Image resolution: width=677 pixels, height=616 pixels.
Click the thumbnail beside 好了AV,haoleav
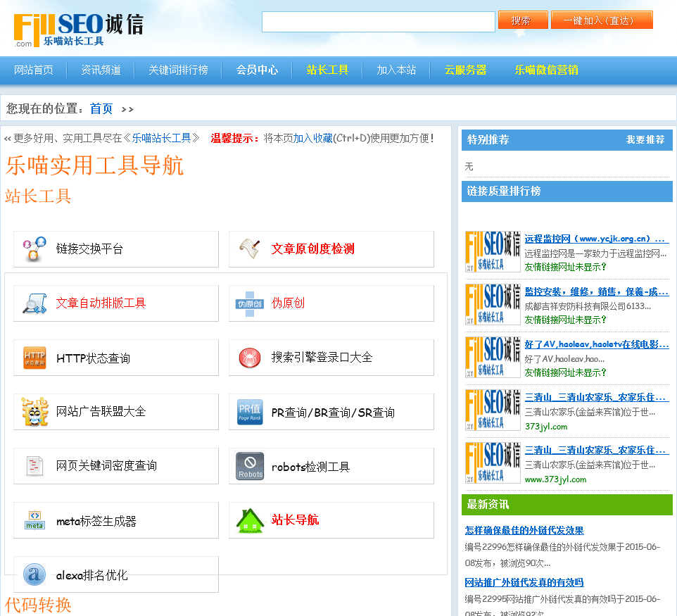(x=493, y=357)
